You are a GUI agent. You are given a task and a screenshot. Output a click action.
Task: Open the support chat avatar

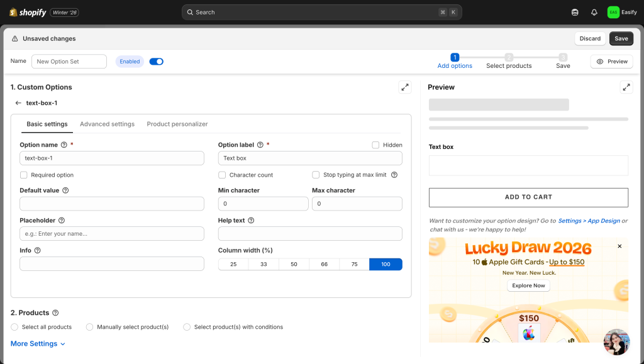[x=616, y=341]
